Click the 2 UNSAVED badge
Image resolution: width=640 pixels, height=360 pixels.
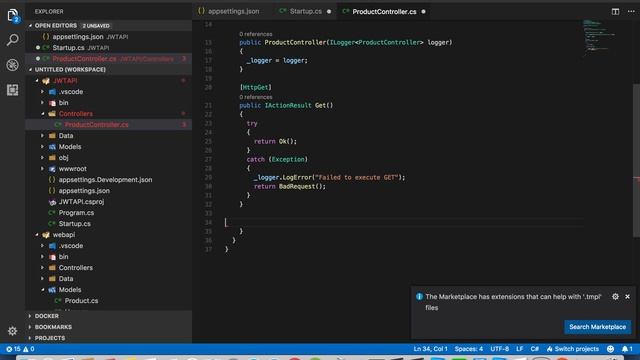pyautogui.click(x=96, y=26)
